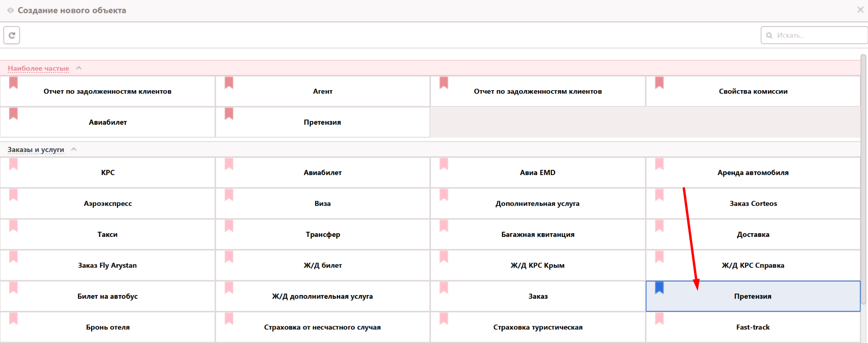Click the bookmark icon on the КРС tile
The height and width of the screenshot is (343, 868).
13,164
